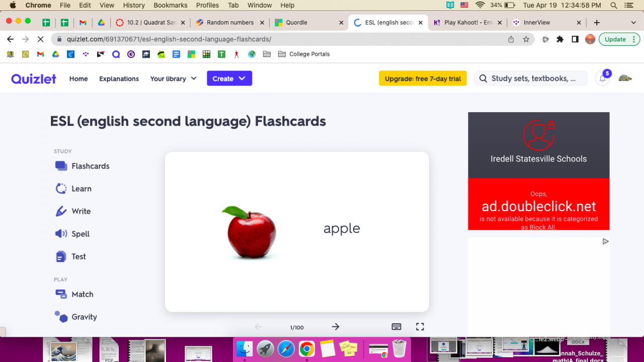Share this page from the address bar
Screen dimensions: 644x362
tap(511, 39)
